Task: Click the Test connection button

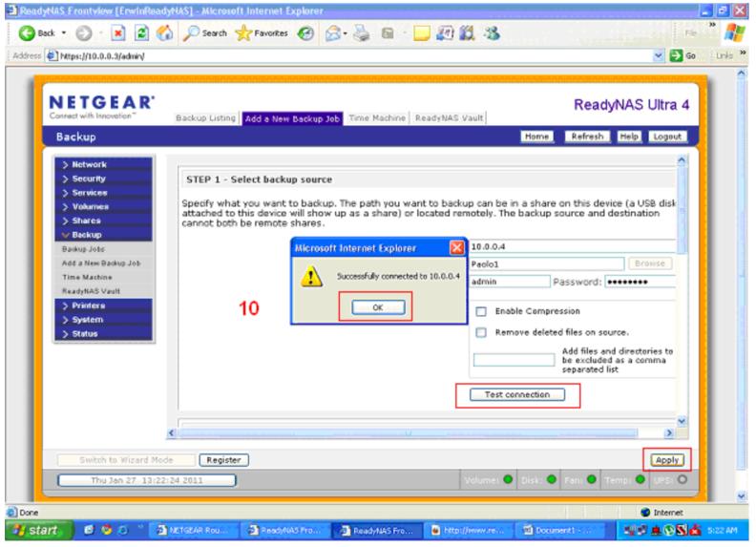Action: click(x=516, y=394)
